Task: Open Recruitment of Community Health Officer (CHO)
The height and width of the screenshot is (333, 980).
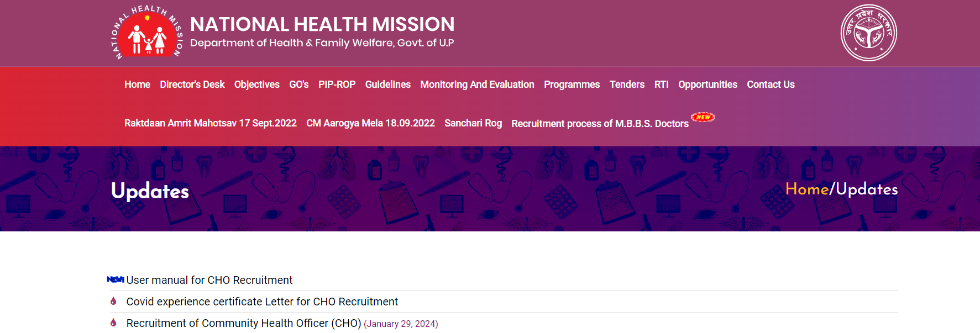Action: (244, 323)
